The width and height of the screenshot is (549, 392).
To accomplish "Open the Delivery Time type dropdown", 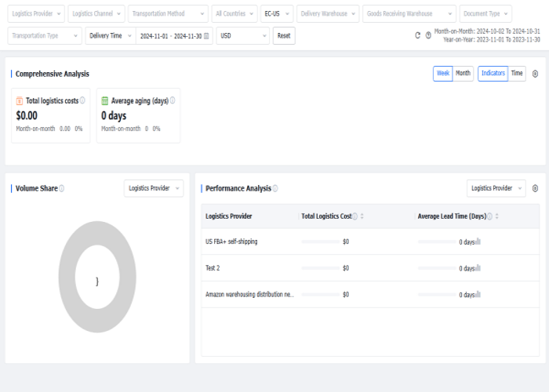I will click(x=111, y=36).
